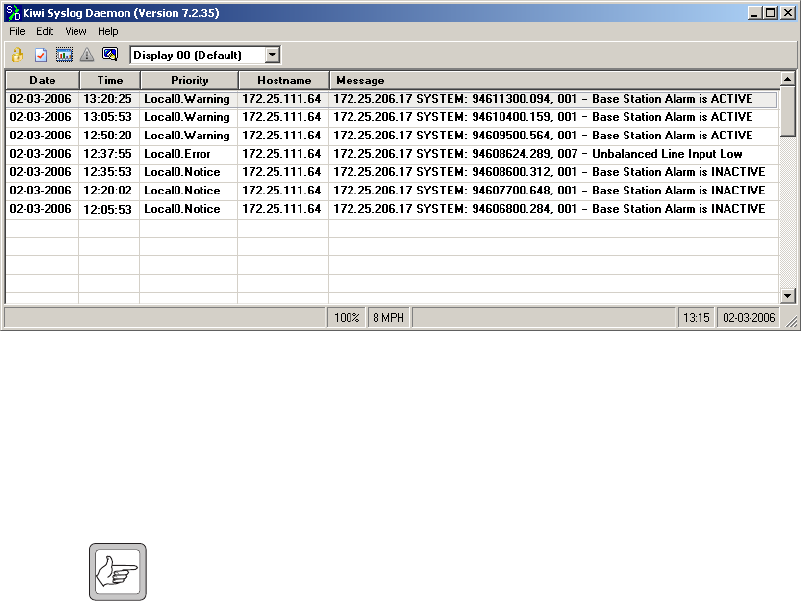This screenshot has height=602, width=801.
Task: Minimize the Kiwi Syslog Daemon window
Action: (755, 13)
